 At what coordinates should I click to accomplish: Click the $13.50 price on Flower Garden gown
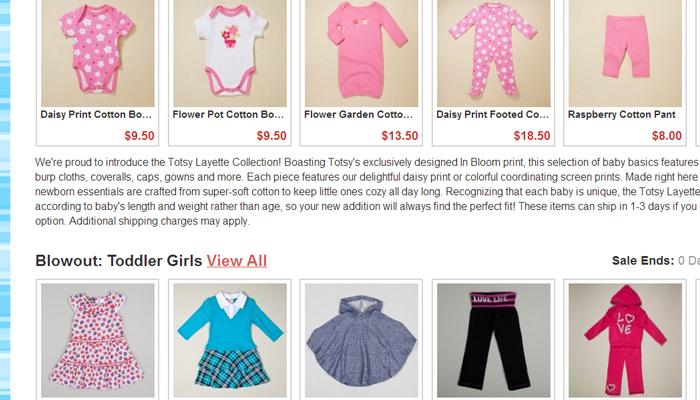pos(400,136)
